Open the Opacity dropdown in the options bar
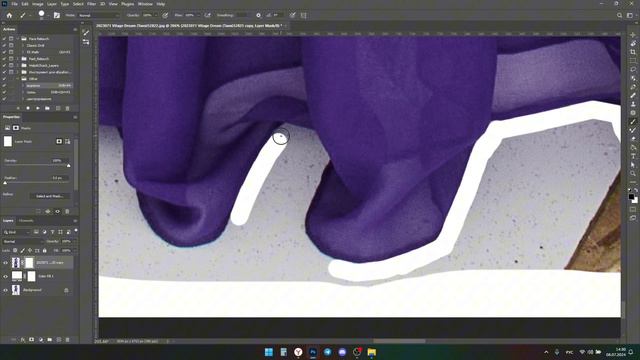This screenshot has width=640, height=360. pyautogui.click(x=155, y=16)
